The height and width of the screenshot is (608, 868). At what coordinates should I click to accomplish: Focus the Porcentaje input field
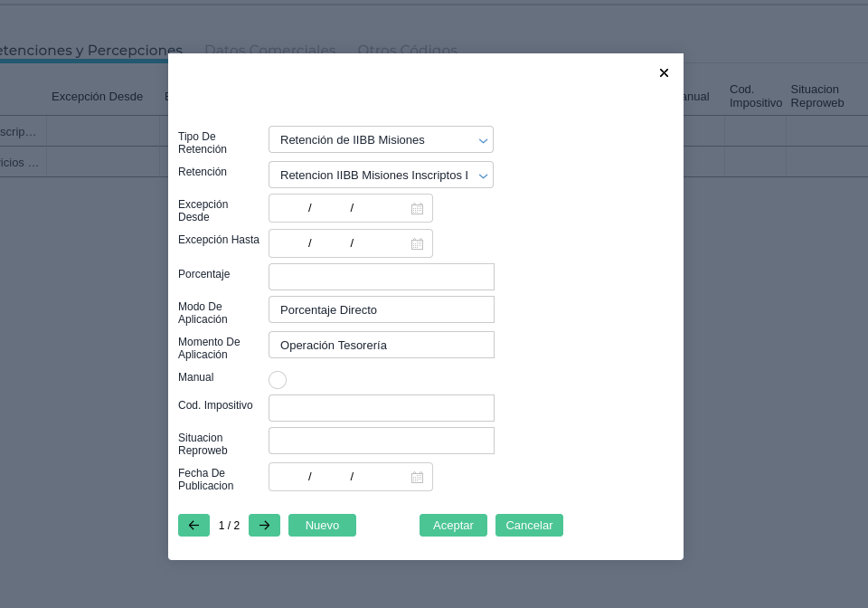pyautogui.click(x=381, y=277)
